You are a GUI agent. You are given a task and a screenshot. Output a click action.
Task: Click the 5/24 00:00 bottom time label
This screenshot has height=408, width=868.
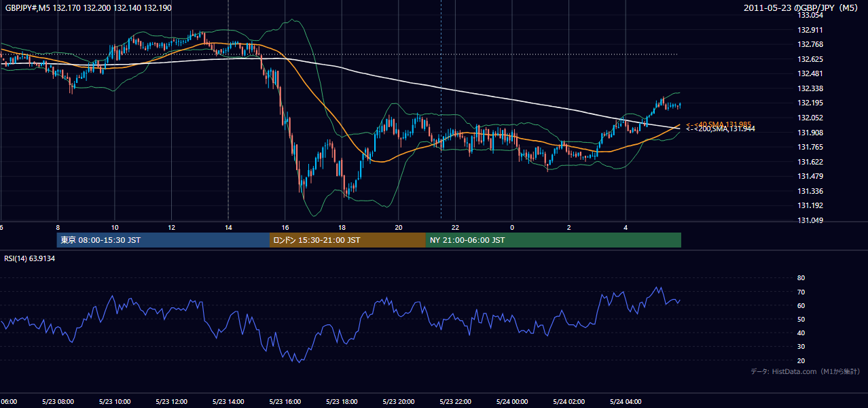coord(512,401)
